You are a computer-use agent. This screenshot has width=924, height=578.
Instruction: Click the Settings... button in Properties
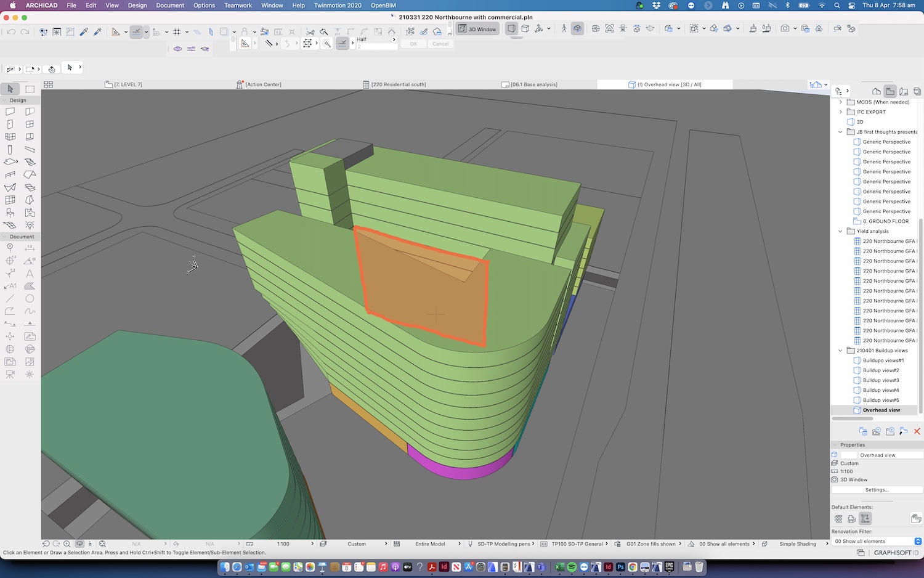[x=877, y=490]
